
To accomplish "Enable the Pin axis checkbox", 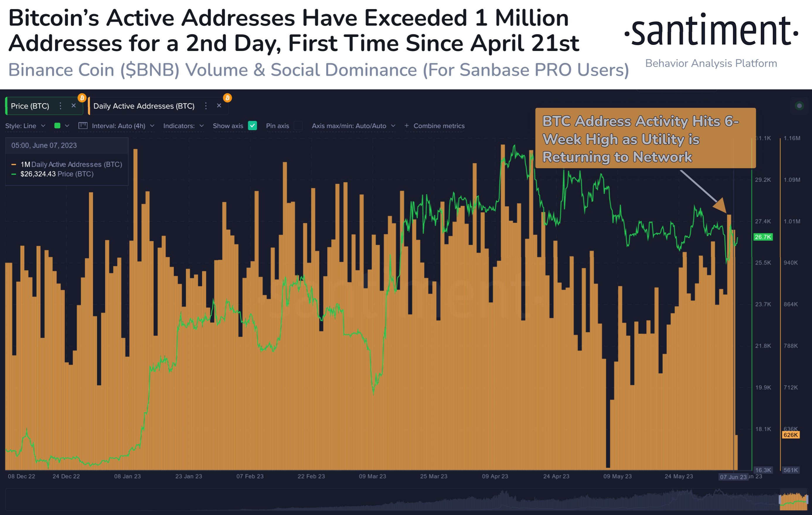I will pyautogui.click(x=298, y=126).
